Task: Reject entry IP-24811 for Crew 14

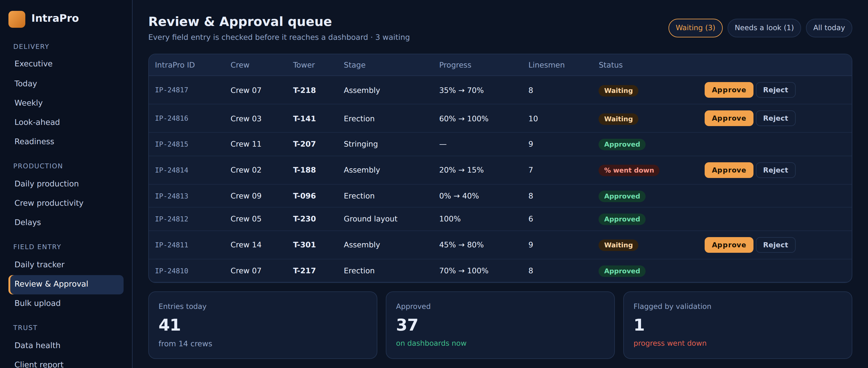Action: pyautogui.click(x=775, y=245)
